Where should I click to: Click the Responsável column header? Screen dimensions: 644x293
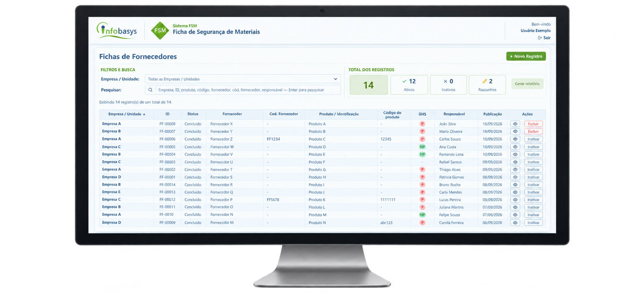454,114
